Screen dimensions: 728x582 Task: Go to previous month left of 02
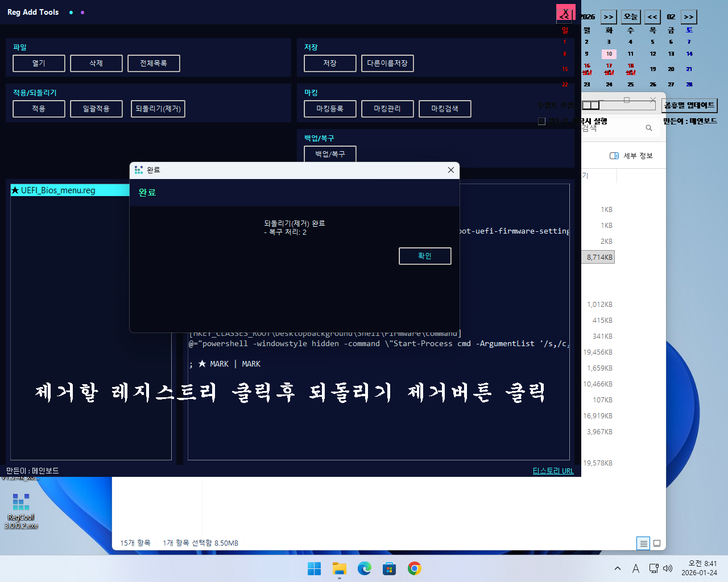click(x=652, y=17)
